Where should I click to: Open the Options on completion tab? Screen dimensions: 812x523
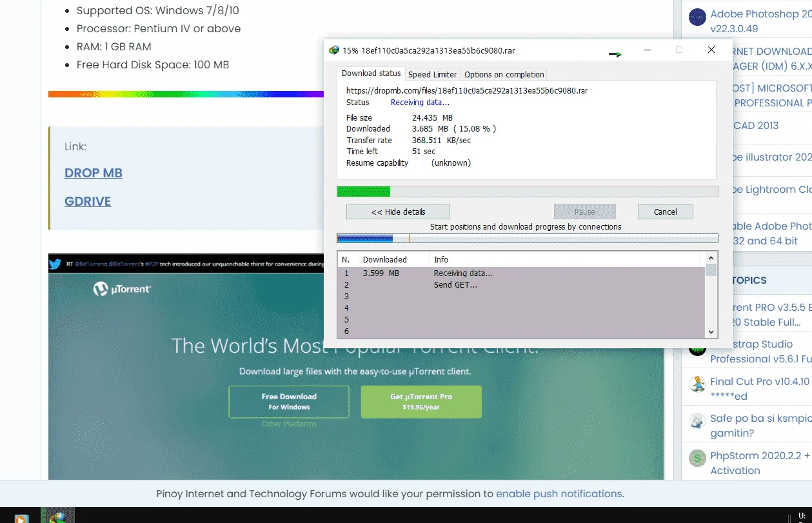(x=504, y=74)
